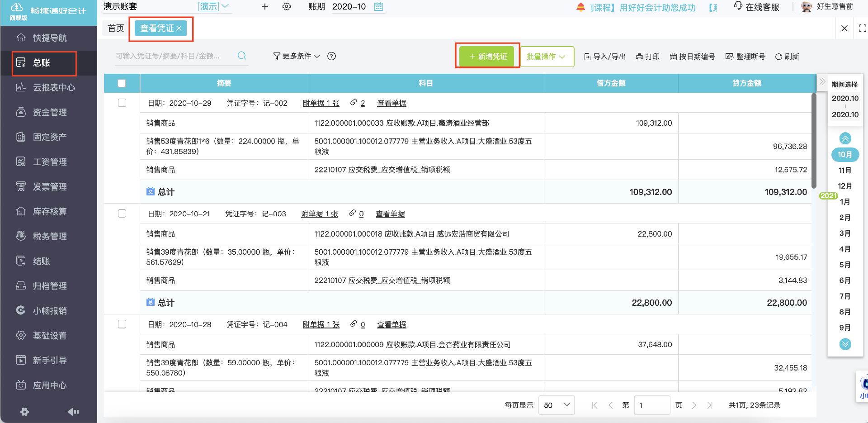
Task: Check the checkbox for voucher 记-002
Action: pyautogui.click(x=122, y=102)
